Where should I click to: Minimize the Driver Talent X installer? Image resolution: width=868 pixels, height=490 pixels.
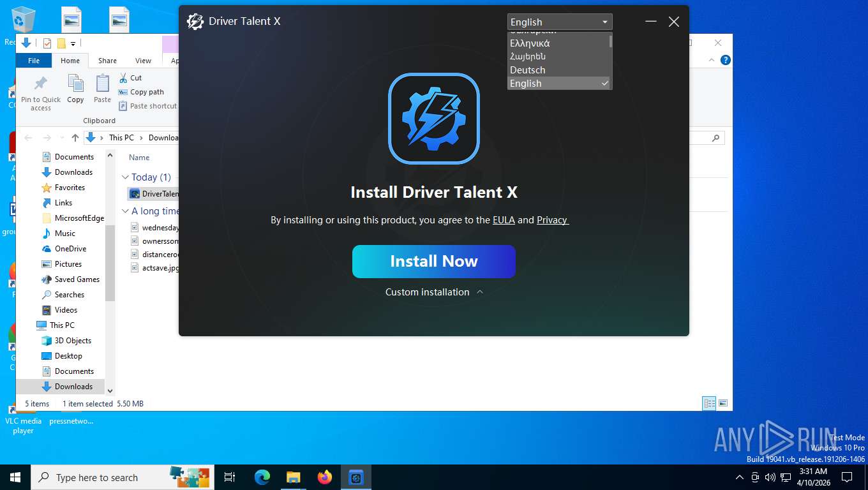[x=650, y=22]
